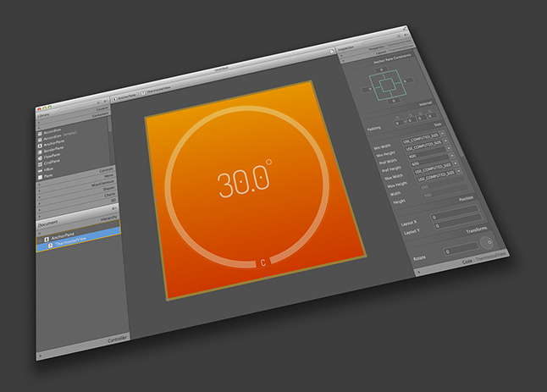Open the Pref Height dropdown arrow

coord(452,156)
